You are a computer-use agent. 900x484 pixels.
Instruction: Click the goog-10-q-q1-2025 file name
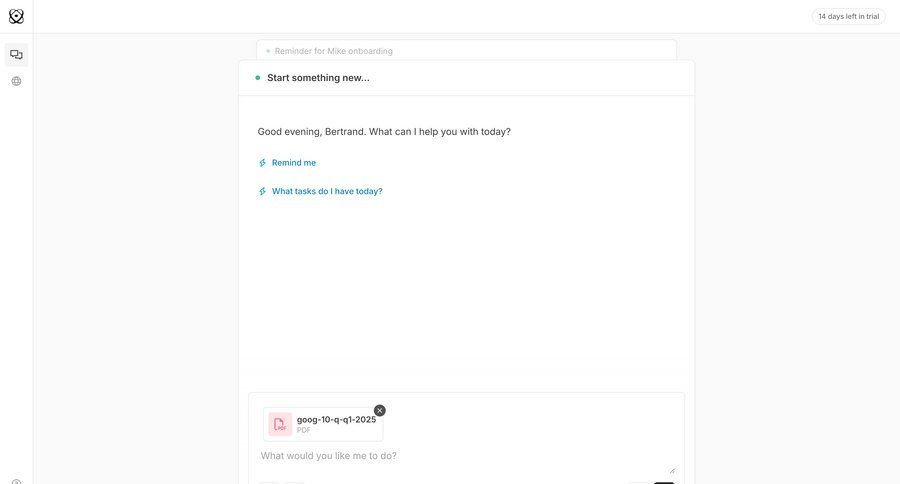(336, 419)
